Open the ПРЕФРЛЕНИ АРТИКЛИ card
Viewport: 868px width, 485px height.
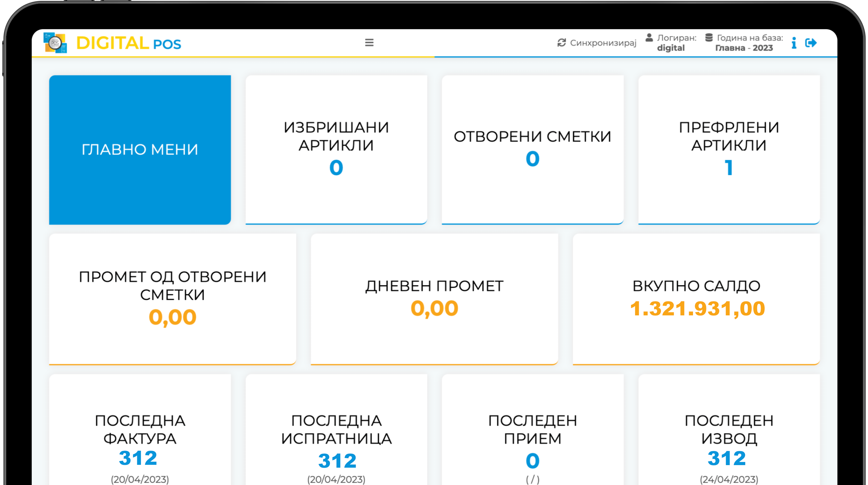(729, 150)
